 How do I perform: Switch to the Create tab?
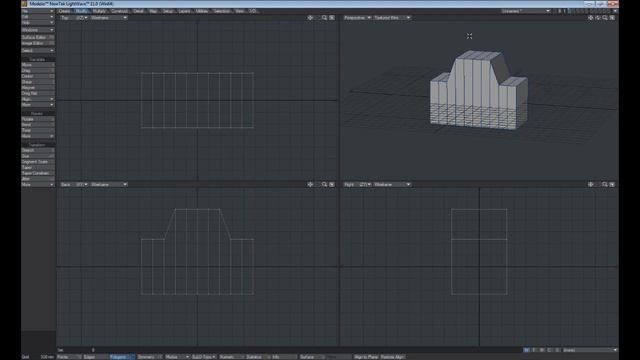[64, 11]
